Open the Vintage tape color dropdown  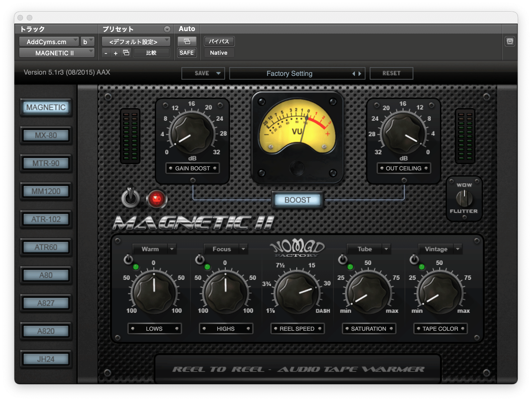click(x=440, y=249)
